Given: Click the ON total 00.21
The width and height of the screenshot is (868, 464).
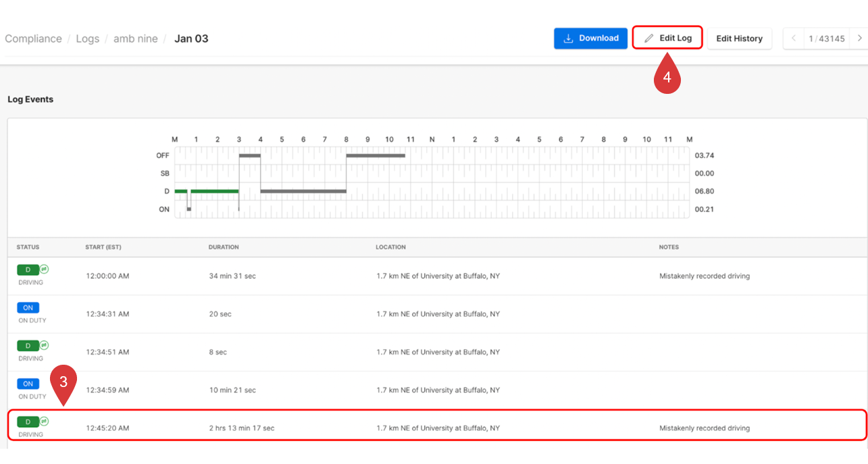Looking at the screenshot, I should click(705, 209).
